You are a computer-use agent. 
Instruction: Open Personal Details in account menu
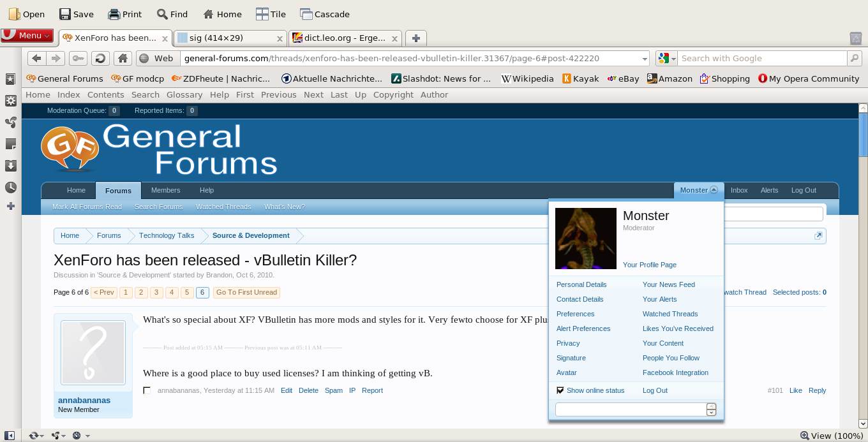(x=581, y=284)
